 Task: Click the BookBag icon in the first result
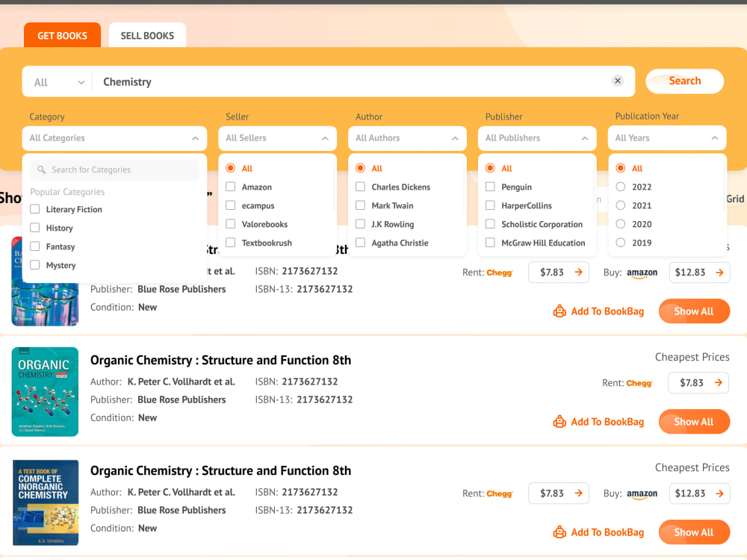(560, 311)
